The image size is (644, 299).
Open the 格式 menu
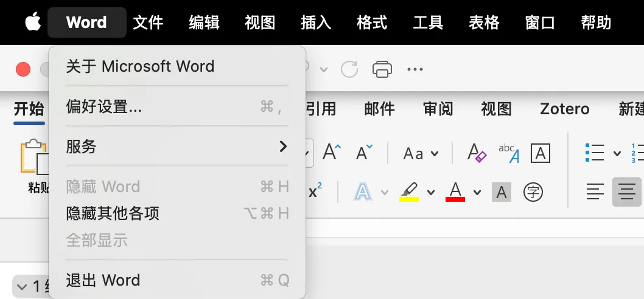[372, 22]
